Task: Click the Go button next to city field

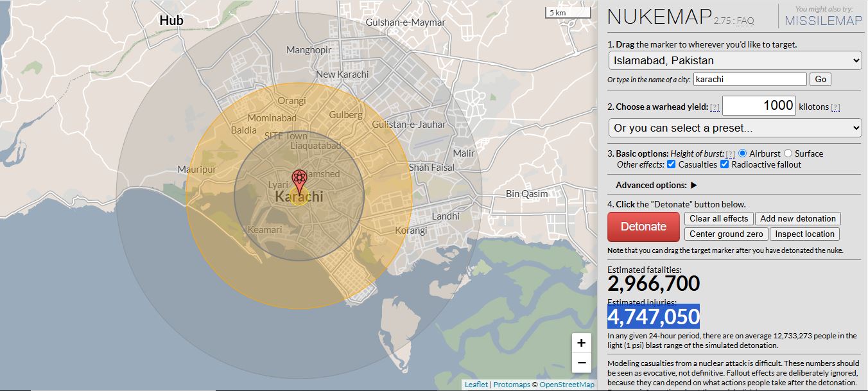Action: click(820, 79)
